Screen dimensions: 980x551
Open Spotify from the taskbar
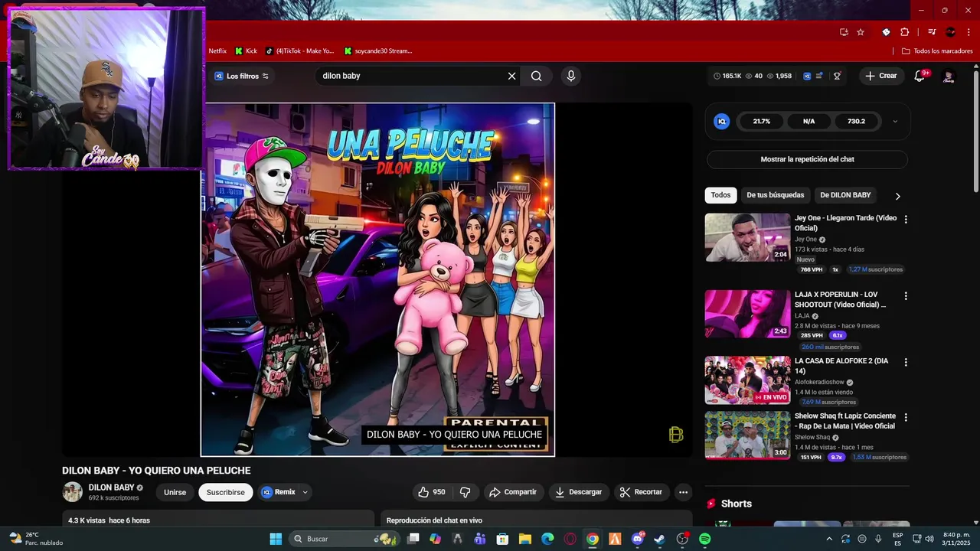704,539
